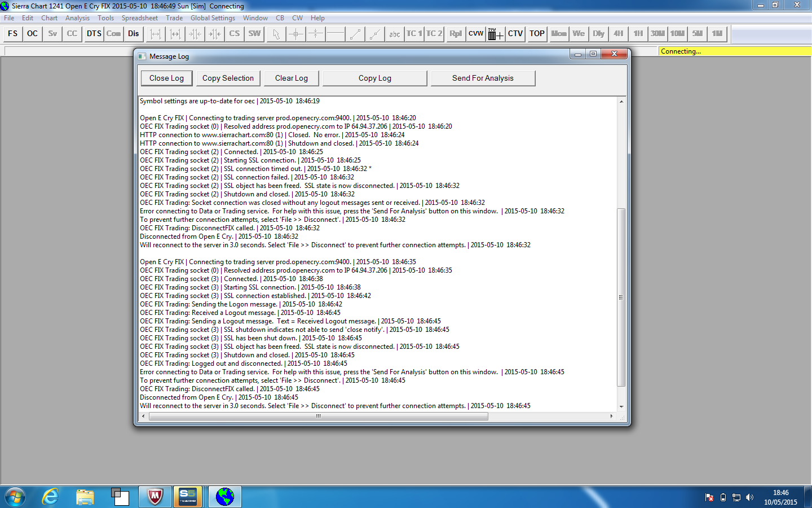Click the TOP toolbar button
The width and height of the screenshot is (812, 508).
pyautogui.click(x=537, y=34)
